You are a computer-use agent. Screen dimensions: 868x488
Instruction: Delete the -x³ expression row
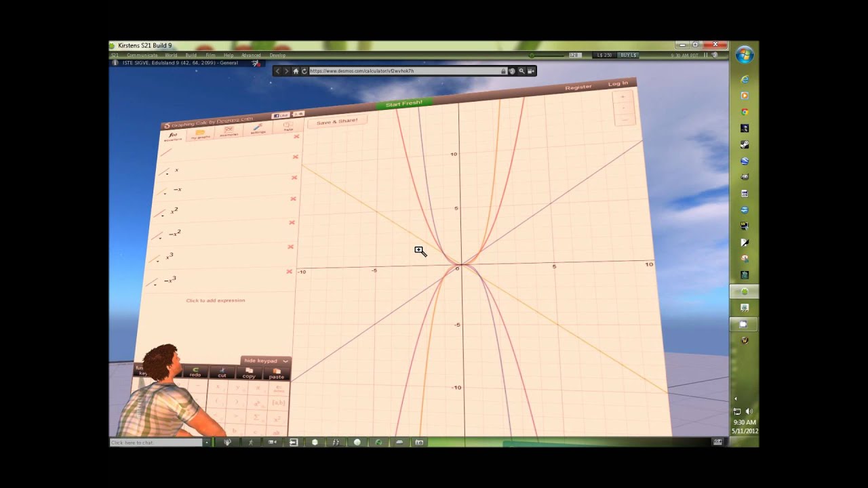coord(289,271)
